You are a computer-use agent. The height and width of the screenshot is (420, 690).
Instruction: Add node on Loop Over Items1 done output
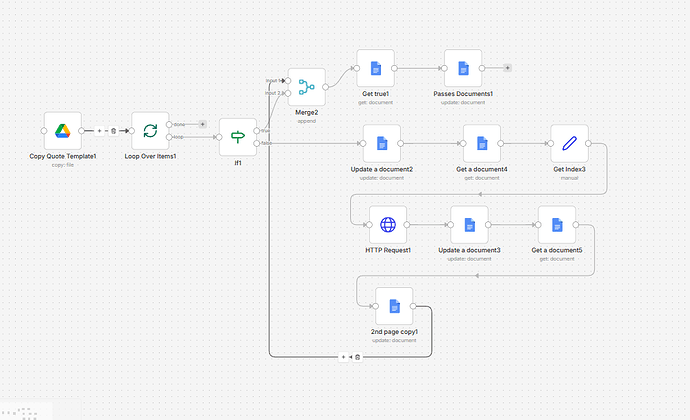(203, 124)
